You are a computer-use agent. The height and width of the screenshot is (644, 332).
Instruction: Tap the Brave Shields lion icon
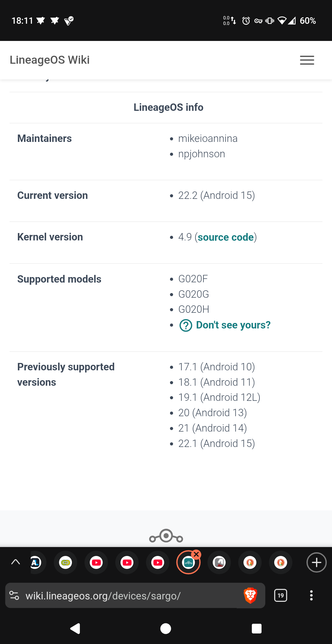[250, 595]
